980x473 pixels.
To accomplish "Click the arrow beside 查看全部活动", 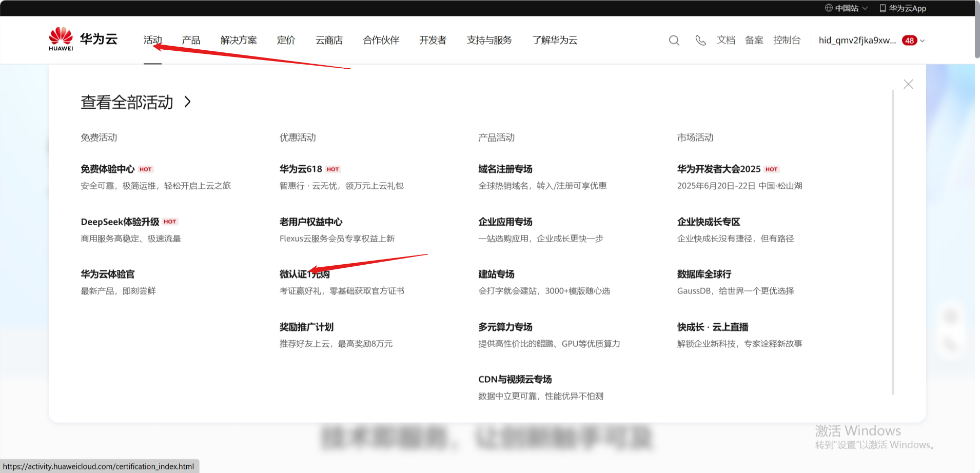I will click(x=188, y=102).
